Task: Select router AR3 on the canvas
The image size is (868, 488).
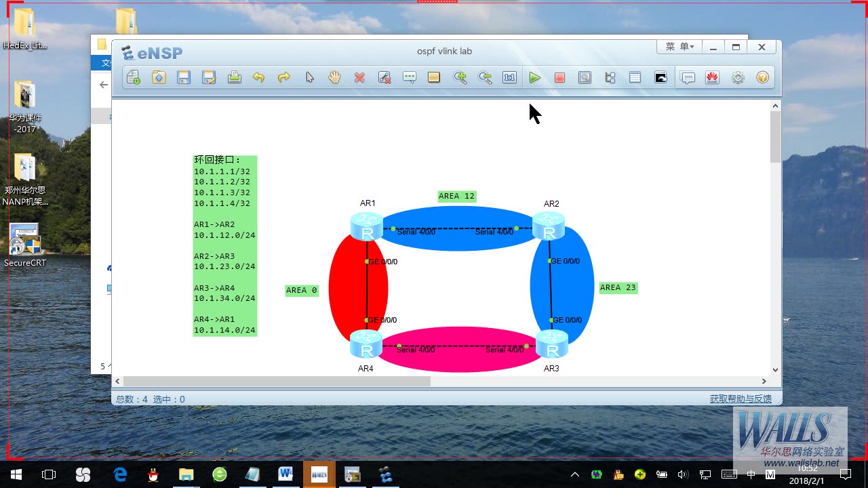Action: (552, 344)
